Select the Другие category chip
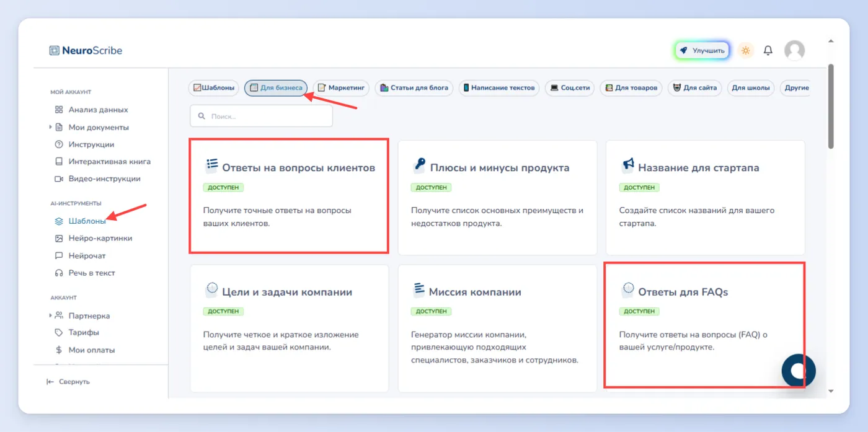 [x=796, y=88]
